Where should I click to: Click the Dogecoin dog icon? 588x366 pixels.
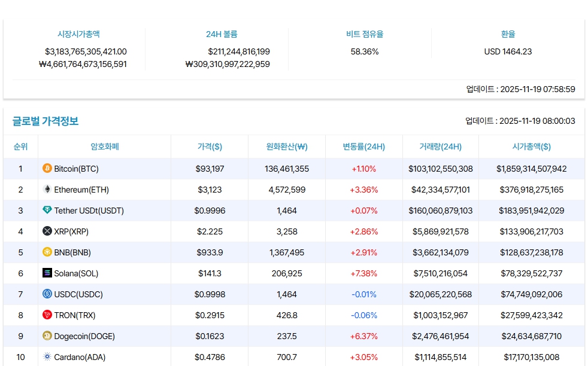click(47, 336)
